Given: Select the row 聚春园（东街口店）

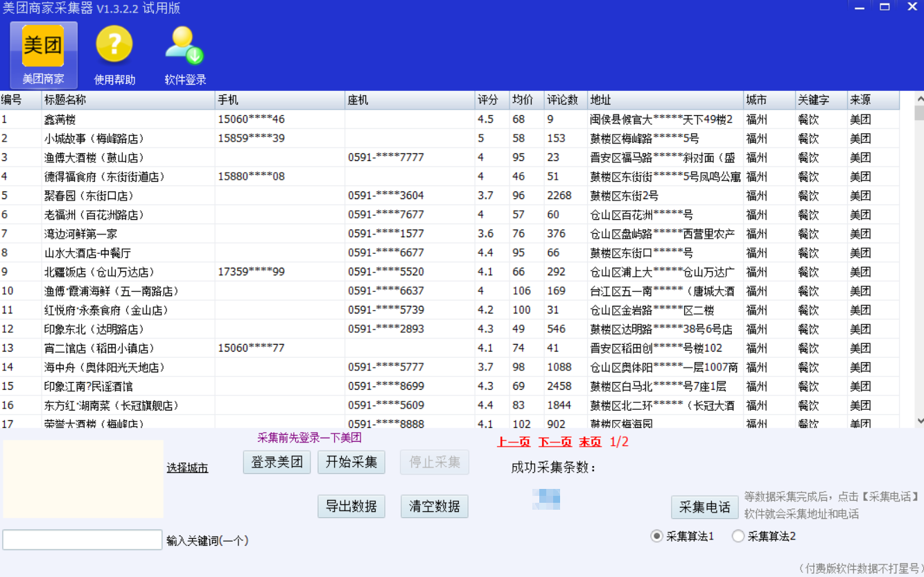Looking at the screenshot, I should (450, 196).
